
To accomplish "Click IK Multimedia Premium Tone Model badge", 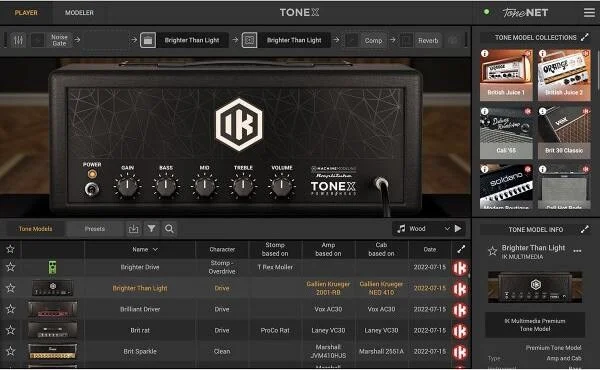I will [535, 325].
